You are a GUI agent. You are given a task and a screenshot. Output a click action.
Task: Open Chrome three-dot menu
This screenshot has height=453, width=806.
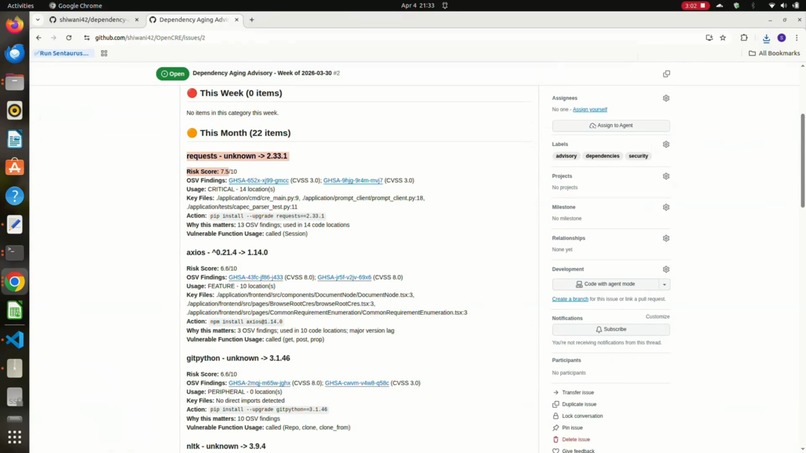click(796, 38)
